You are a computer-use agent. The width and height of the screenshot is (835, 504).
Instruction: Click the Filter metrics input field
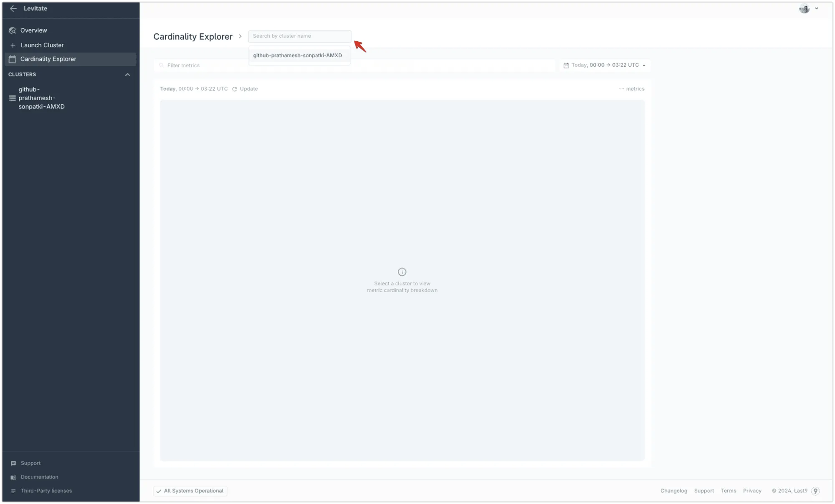pyautogui.click(x=355, y=66)
